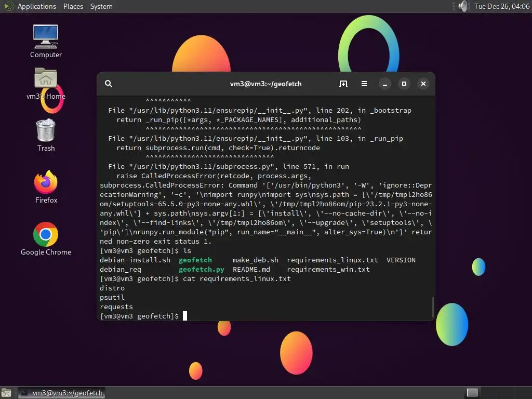The image size is (532, 399).
Task: Click the line 571, in run text
Action: click(316, 167)
